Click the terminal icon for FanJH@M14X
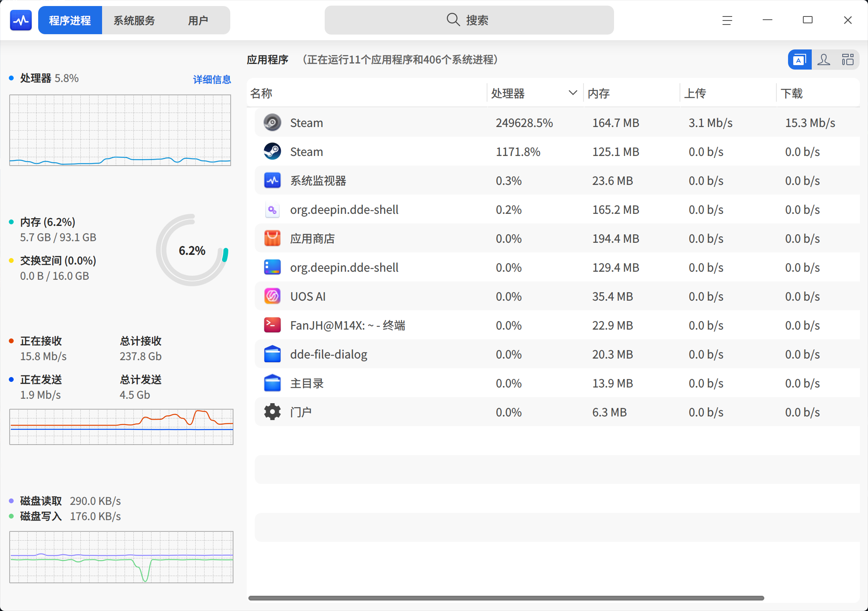868x611 pixels. 272,325
